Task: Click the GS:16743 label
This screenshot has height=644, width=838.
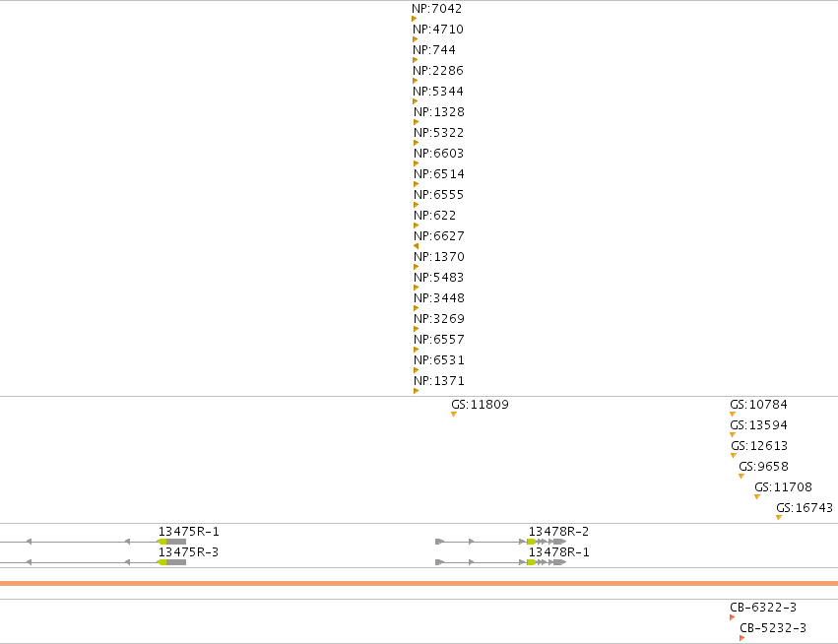Action: coord(805,508)
